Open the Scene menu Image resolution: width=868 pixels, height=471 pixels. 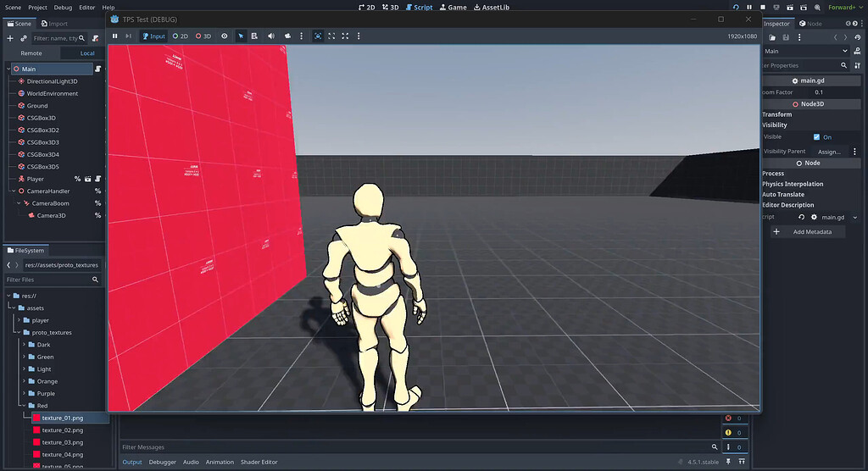coord(13,7)
